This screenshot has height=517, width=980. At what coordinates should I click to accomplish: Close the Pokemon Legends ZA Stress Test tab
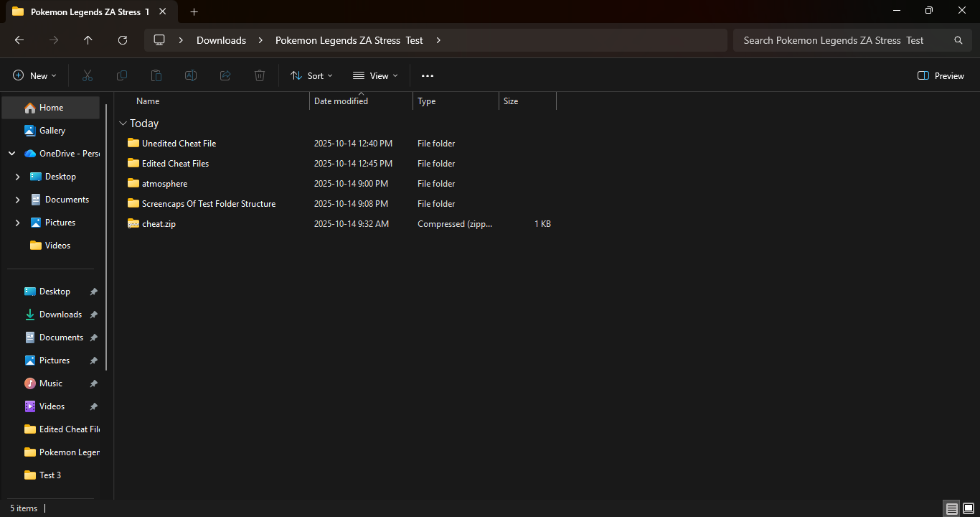point(163,11)
